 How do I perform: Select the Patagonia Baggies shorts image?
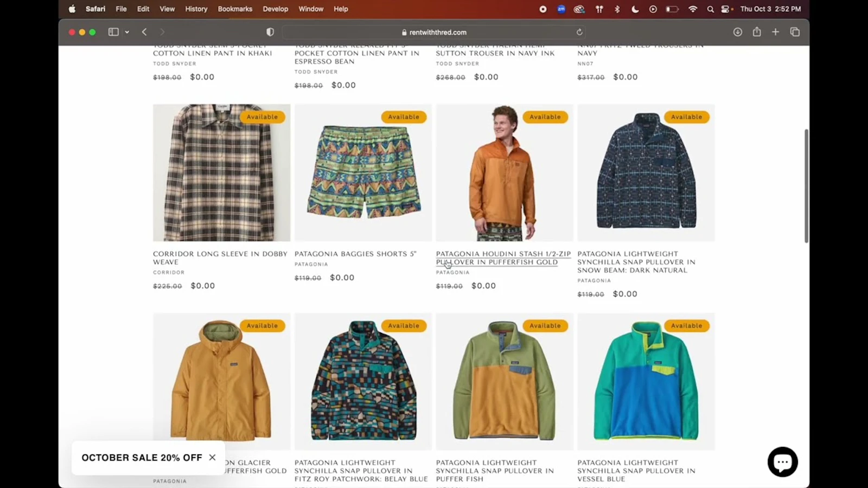coord(363,172)
